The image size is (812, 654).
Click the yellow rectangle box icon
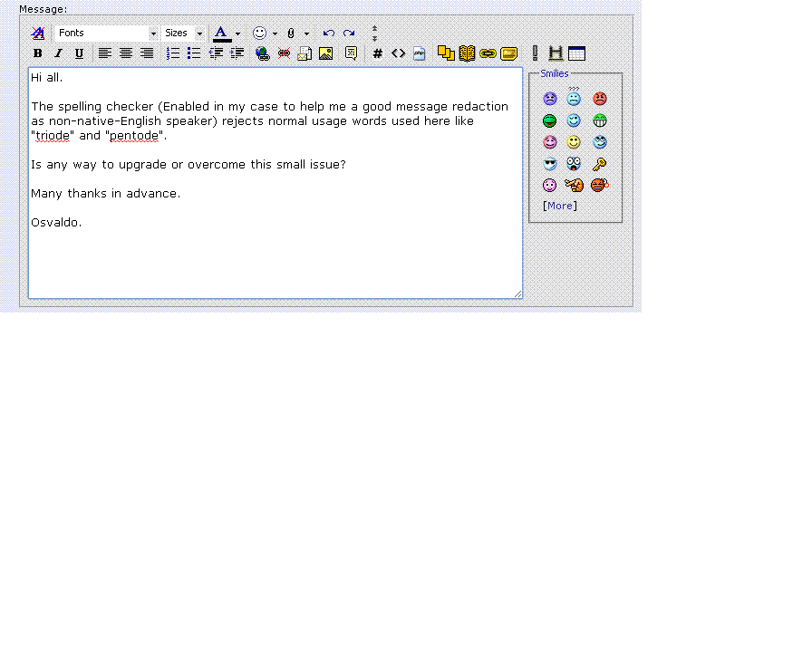(509, 53)
